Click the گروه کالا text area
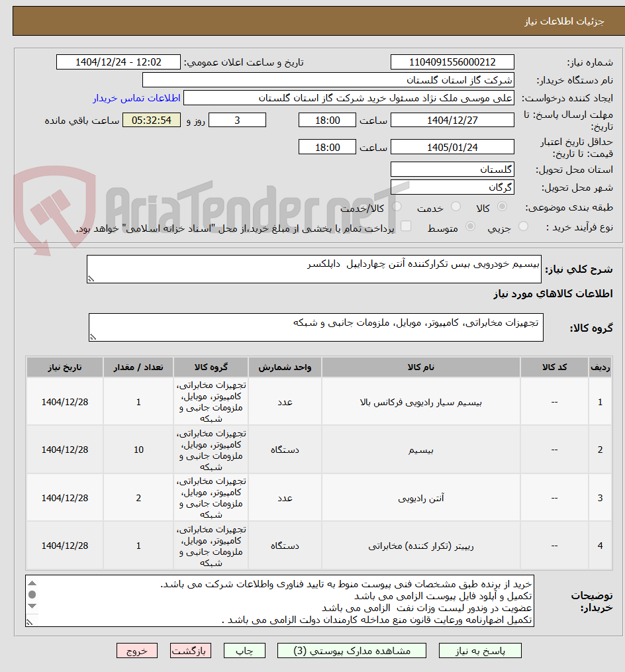This screenshot has width=625, height=672. click(x=316, y=328)
